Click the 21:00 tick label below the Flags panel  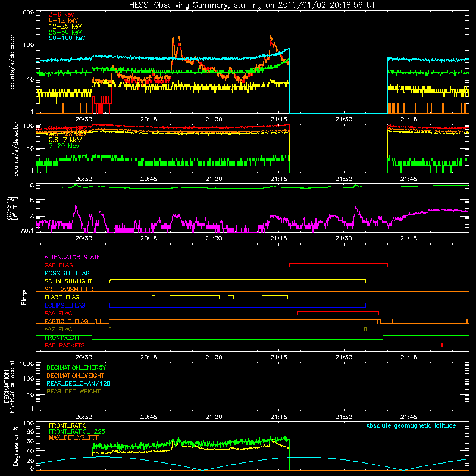coord(214,358)
